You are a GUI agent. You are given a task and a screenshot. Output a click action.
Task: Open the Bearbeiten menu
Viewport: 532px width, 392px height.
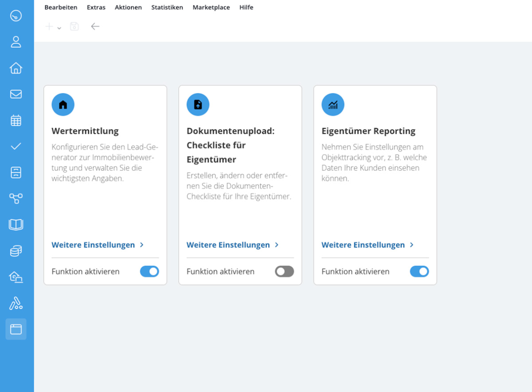(61, 8)
